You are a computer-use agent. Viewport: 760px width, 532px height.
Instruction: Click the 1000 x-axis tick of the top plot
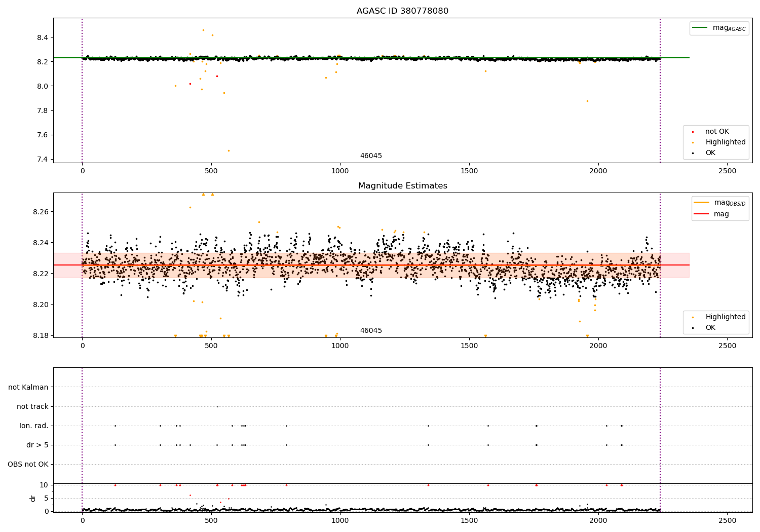click(x=340, y=171)
